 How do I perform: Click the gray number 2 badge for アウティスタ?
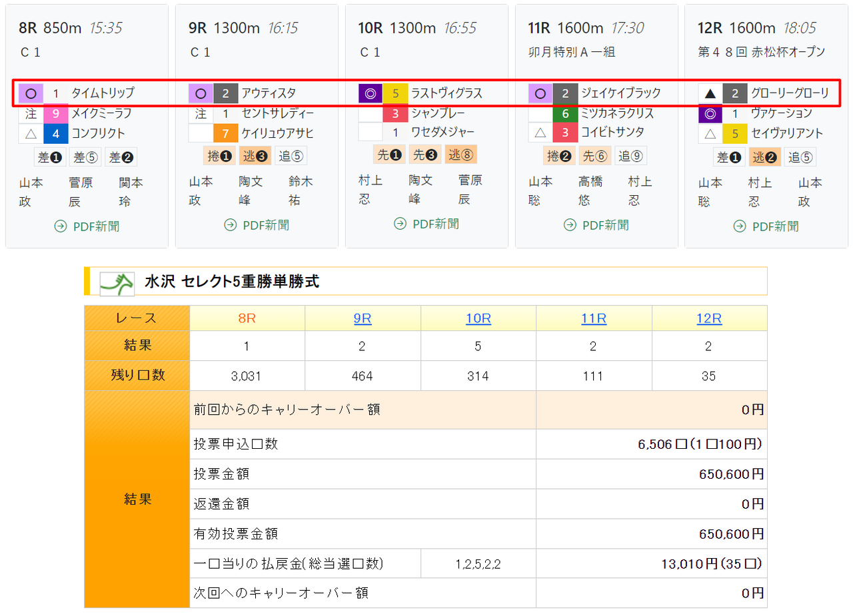226,93
